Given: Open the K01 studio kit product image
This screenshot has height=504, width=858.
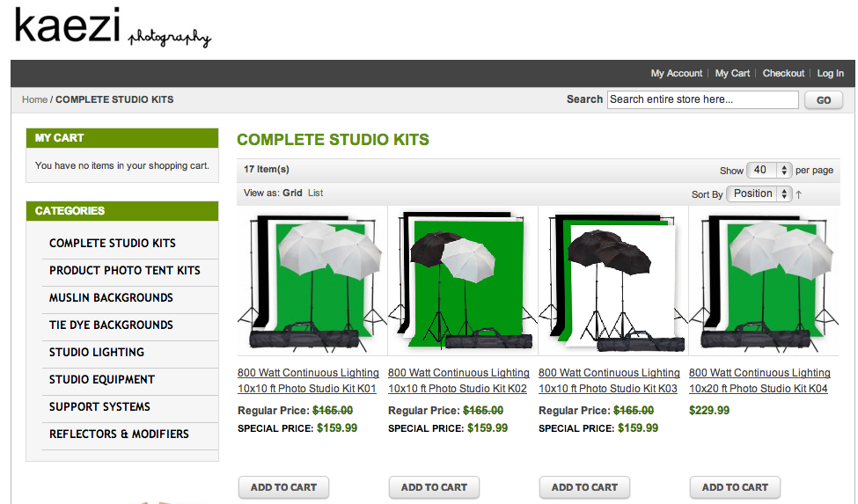Looking at the screenshot, I should [312, 281].
